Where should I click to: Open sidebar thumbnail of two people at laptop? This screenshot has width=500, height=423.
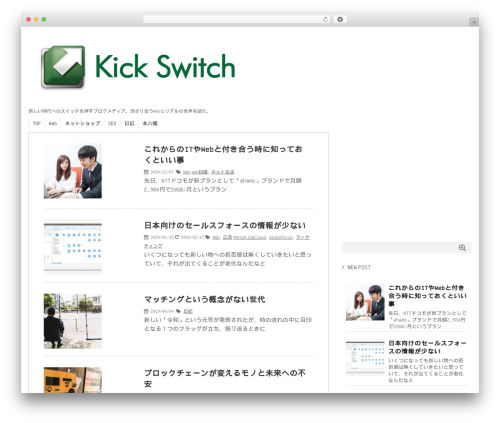(365, 302)
